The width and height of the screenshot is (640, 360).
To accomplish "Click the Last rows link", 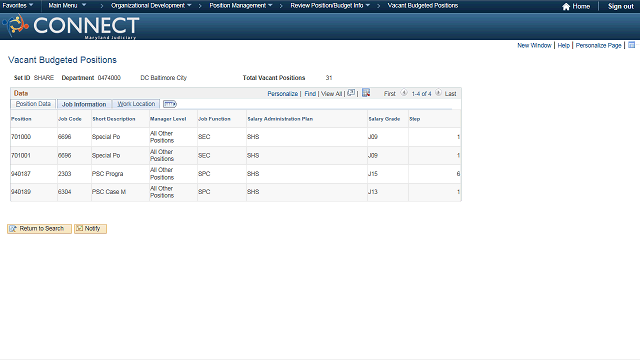I will [x=450, y=93].
